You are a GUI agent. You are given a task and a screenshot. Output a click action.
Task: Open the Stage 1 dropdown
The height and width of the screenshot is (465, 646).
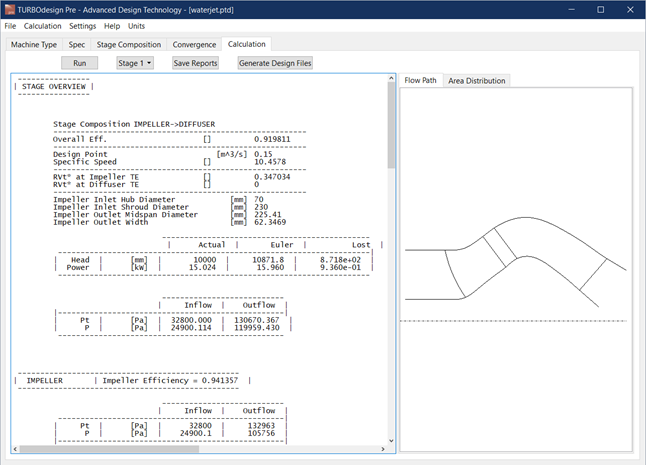(x=135, y=63)
